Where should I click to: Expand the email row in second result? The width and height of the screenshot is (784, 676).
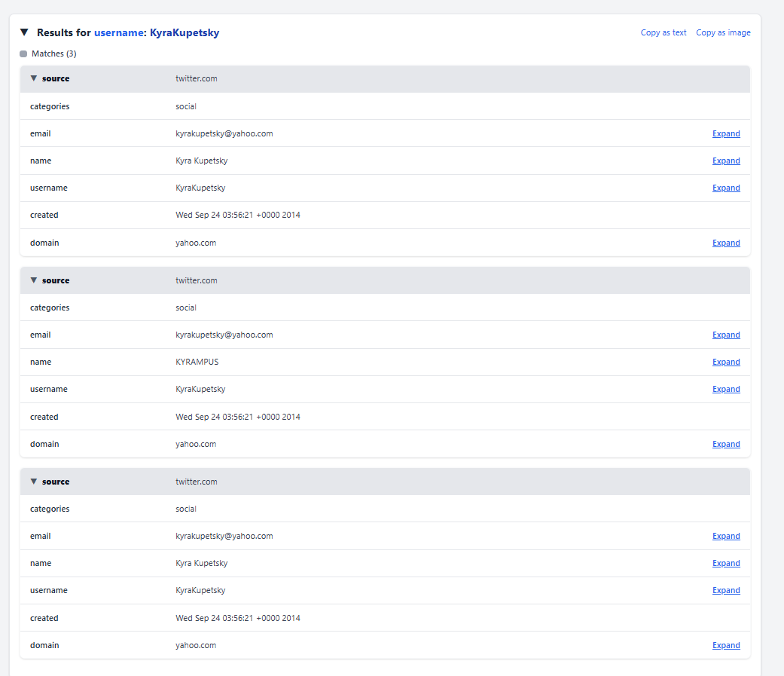[x=726, y=335]
